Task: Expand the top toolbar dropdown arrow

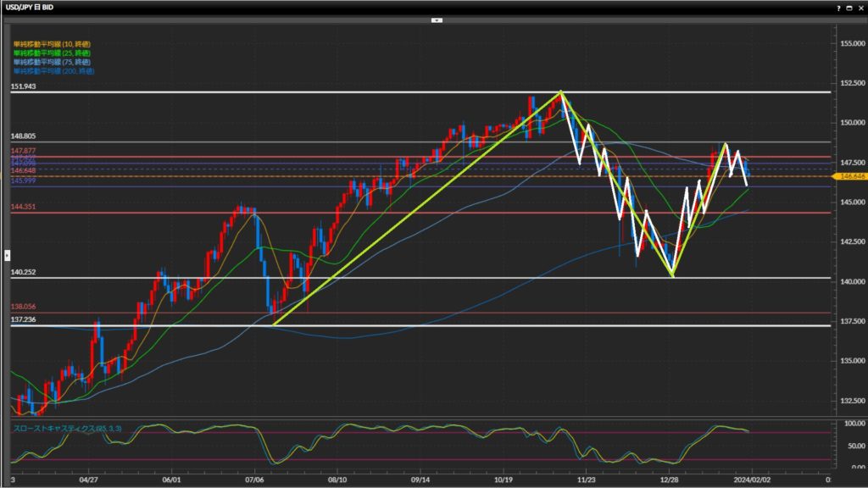Action: (437, 19)
